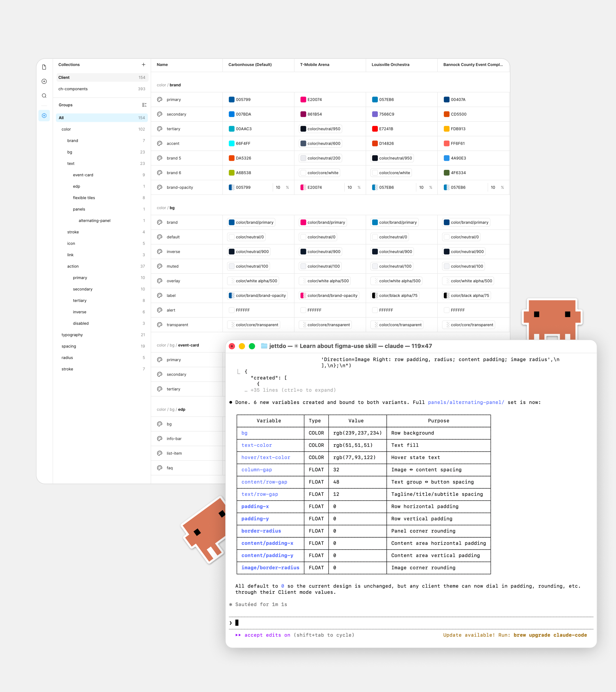Click the green zoom button on terminal
Image resolution: width=616 pixels, height=692 pixels.
click(252, 346)
